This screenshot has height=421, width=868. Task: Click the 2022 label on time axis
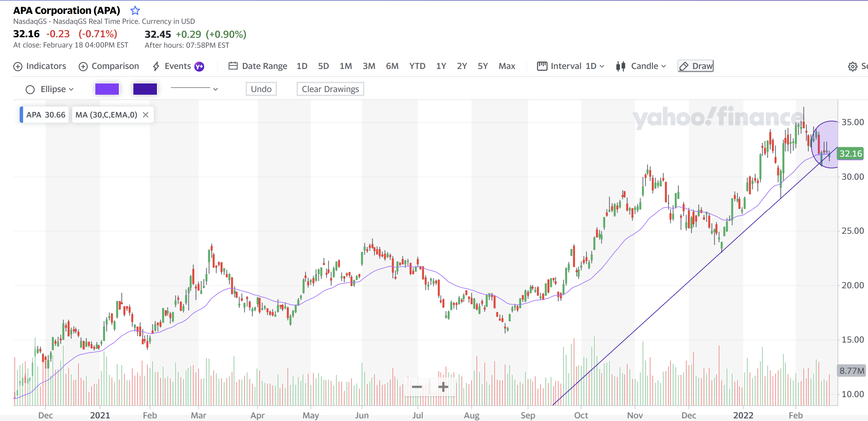(x=743, y=415)
